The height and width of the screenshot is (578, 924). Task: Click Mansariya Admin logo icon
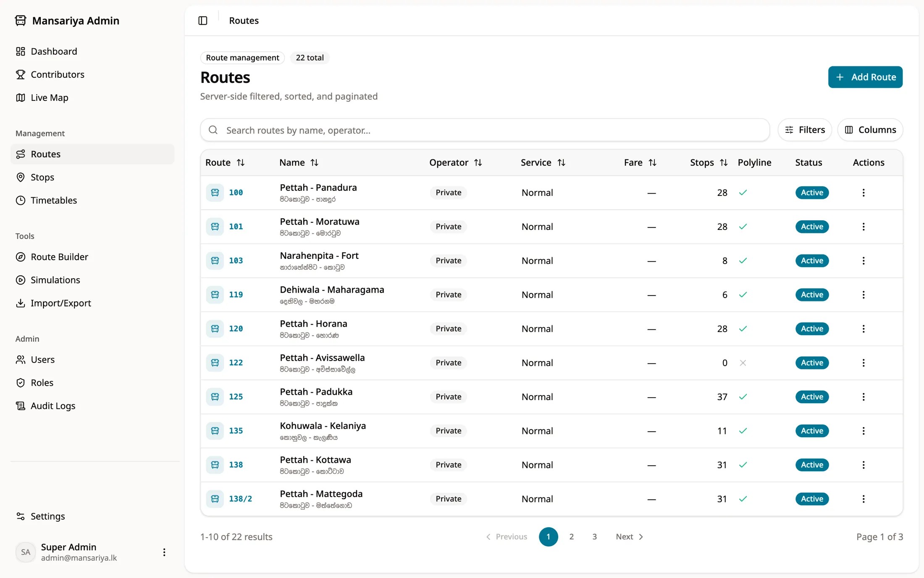pyautogui.click(x=21, y=21)
